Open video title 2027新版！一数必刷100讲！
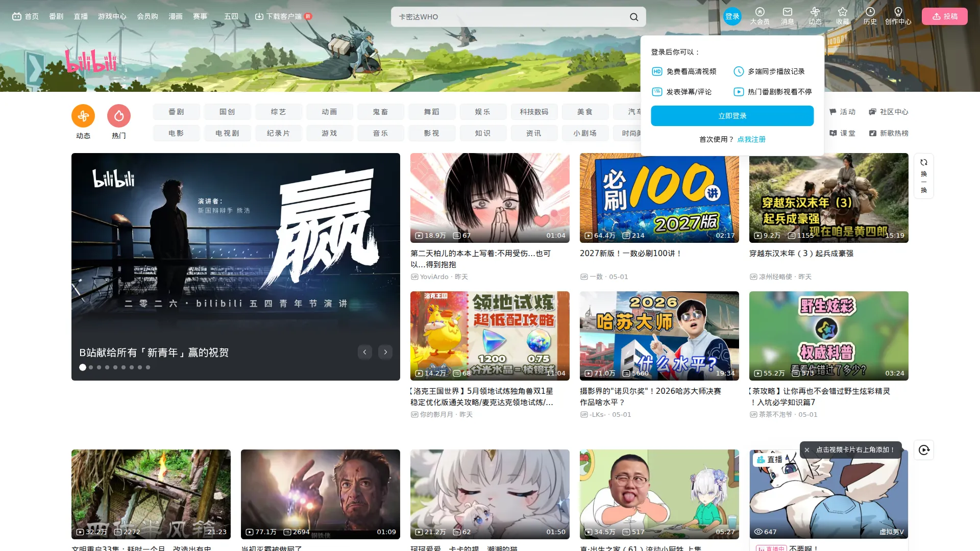 coord(631,254)
